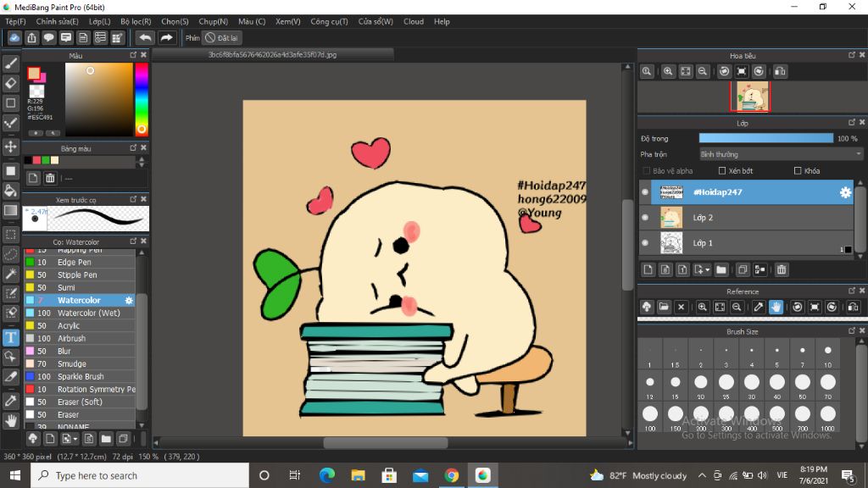This screenshot has height=488, width=868.
Task: Select the Hand pan tool
Action: (x=11, y=420)
